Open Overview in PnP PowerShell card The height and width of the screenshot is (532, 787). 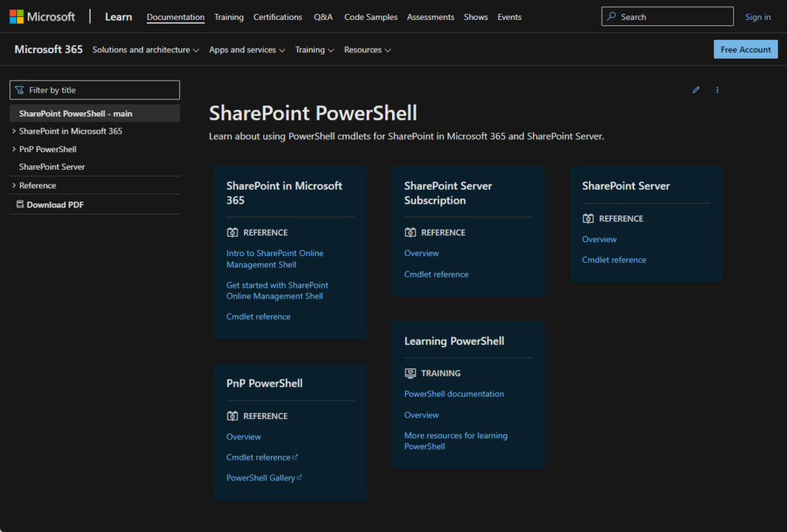tap(244, 437)
